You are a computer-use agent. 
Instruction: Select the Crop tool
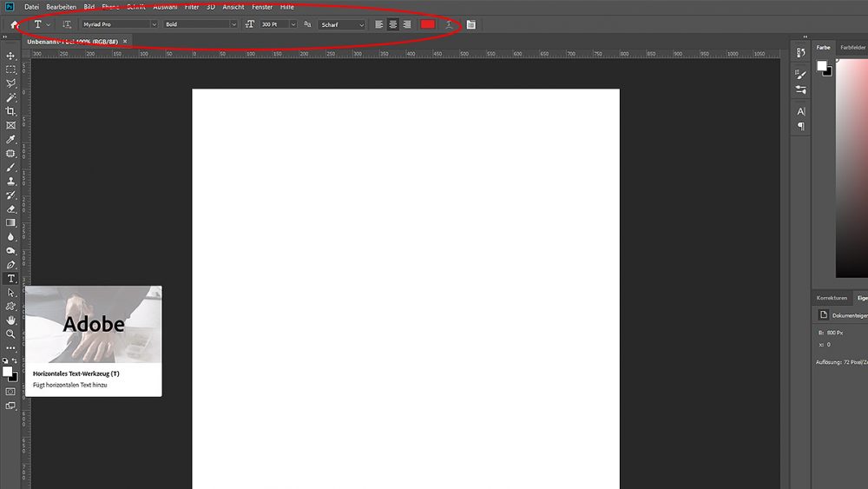10,111
